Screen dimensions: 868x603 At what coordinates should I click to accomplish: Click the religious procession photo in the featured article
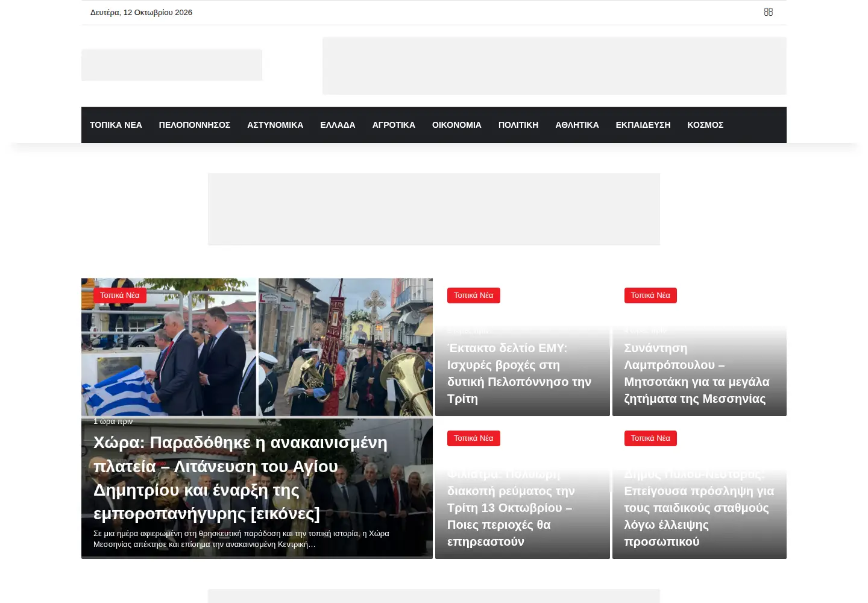click(x=345, y=347)
